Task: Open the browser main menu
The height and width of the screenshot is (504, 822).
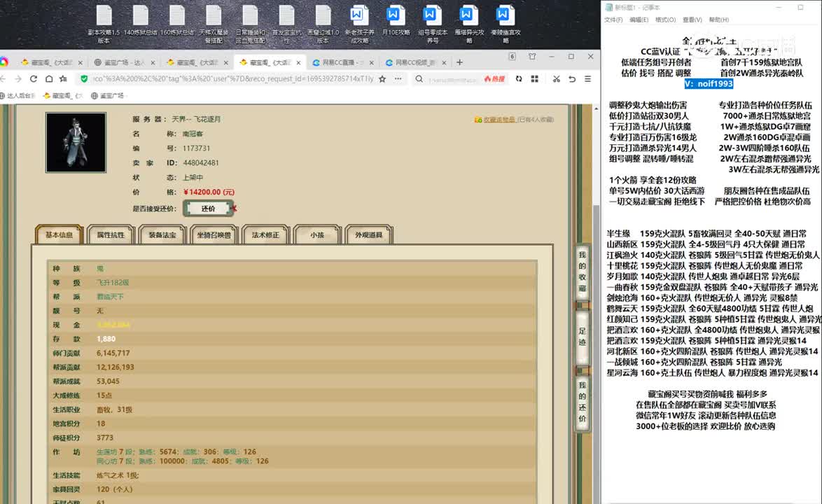Action: click(587, 78)
